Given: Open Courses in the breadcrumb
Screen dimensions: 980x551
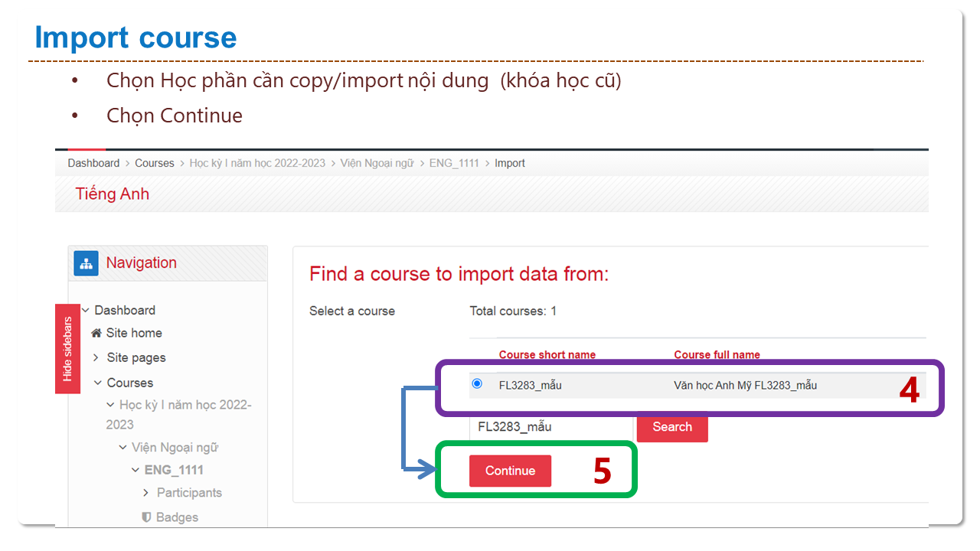Looking at the screenshot, I should pyautogui.click(x=155, y=163).
